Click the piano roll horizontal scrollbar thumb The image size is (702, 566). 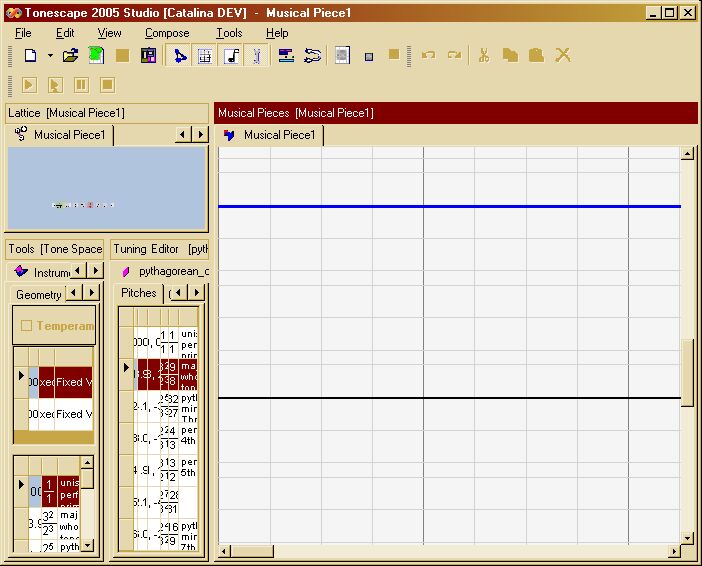point(252,551)
